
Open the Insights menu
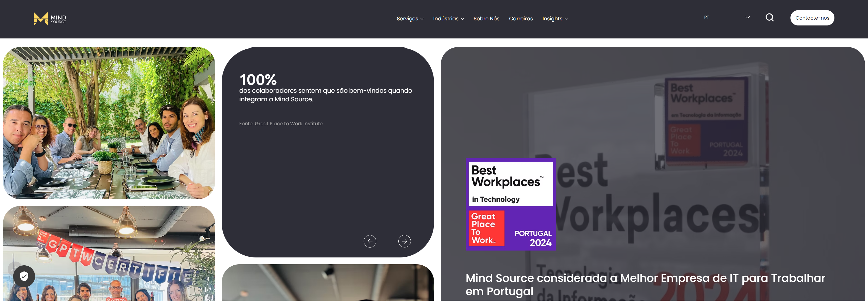click(552, 19)
